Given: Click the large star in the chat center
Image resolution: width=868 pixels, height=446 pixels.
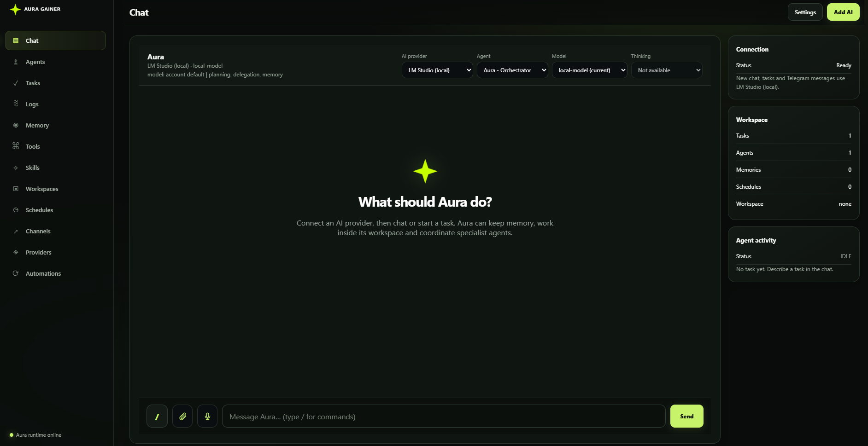Looking at the screenshot, I should (x=425, y=171).
